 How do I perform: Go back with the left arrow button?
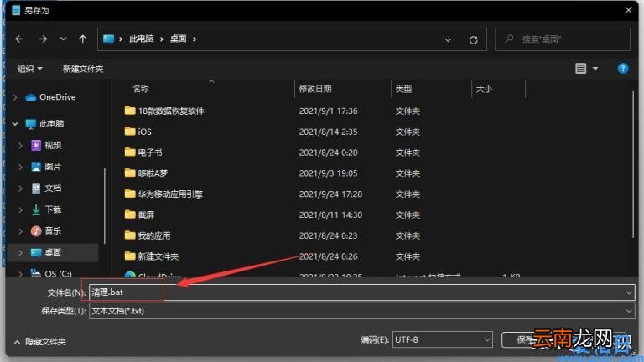click(19, 39)
